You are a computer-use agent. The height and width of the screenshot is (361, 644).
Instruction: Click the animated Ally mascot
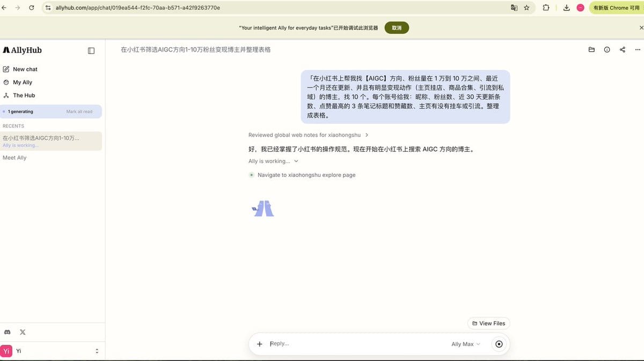(x=263, y=208)
